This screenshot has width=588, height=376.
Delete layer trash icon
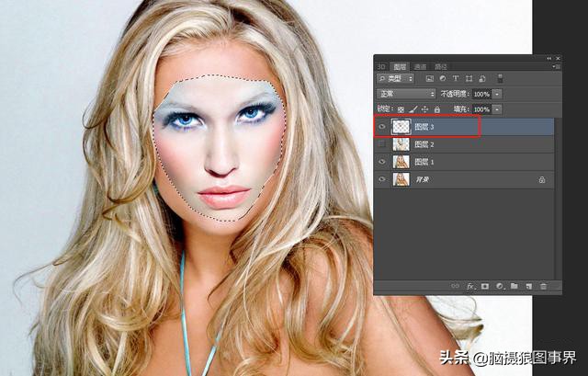coord(543,286)
